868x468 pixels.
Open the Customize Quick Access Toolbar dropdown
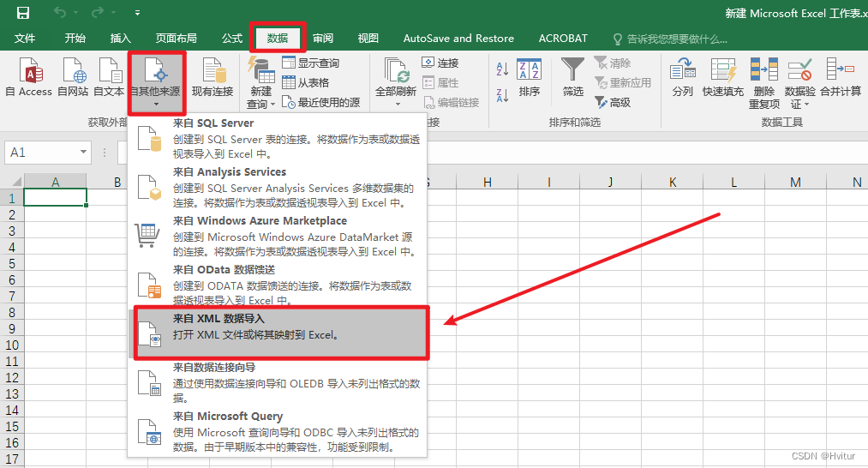[x=137, y=13]
